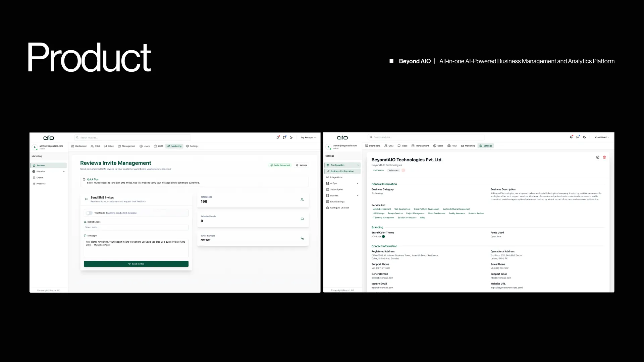Open the chat messages icon in the Reviews window
The image size is (644, 362).
click(x=284, y=137)
